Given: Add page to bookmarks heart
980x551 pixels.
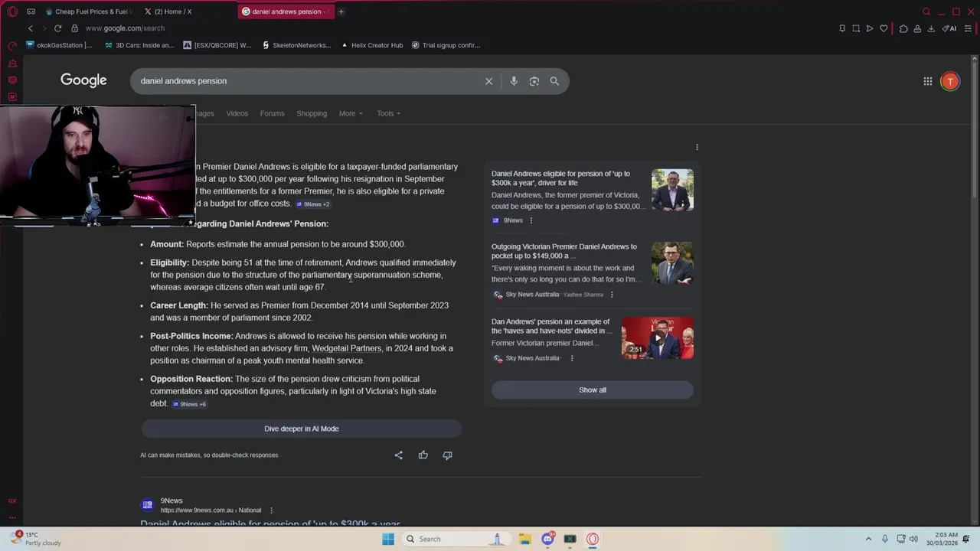Looking at the screenshot, I should (884, 28).
